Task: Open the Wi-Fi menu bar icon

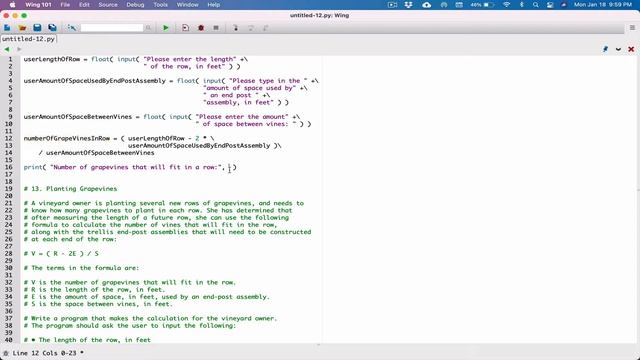Action: tap(507, 5)
